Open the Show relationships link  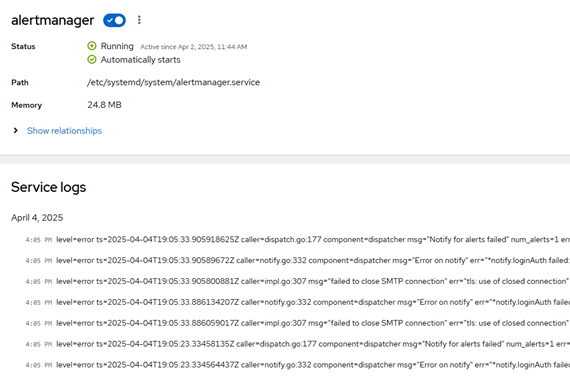tap(64, 131)
